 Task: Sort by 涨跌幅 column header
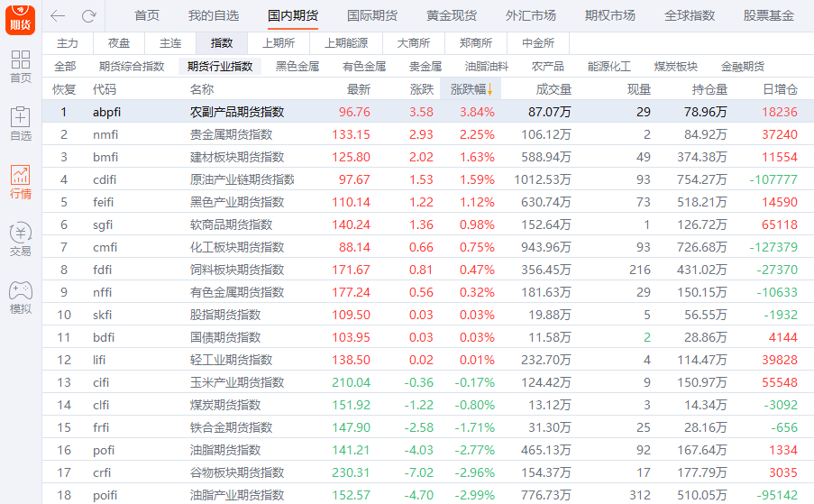471,89
